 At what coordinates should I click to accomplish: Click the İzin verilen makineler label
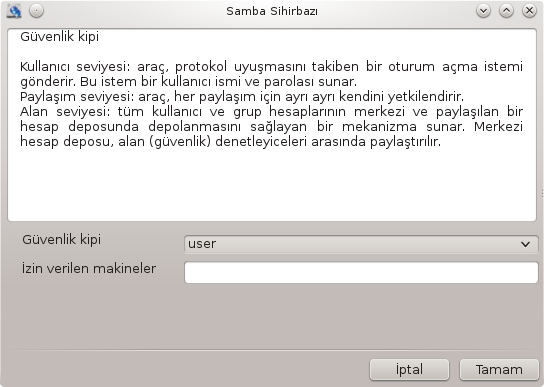[x=89, y=268]
